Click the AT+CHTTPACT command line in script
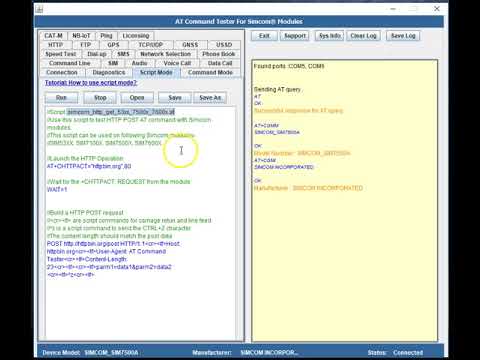Screen dimensions: 480x360 pyautogui.click(x=89, y=166)
